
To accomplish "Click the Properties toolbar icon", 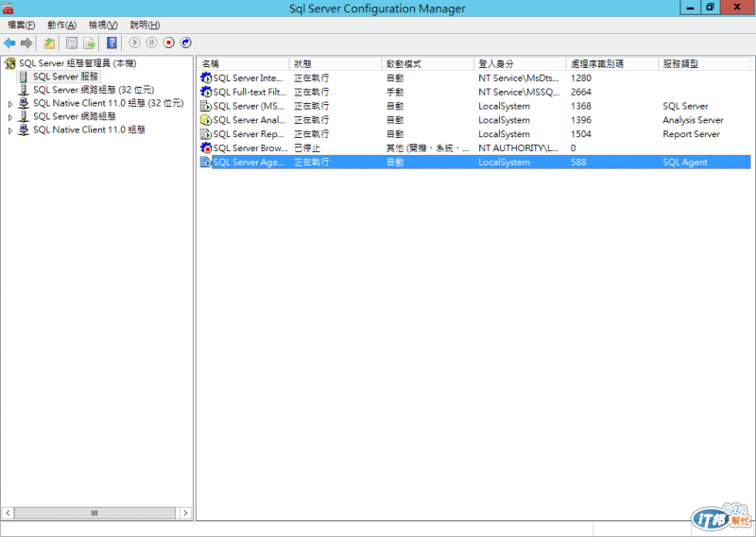I will 72,43.
